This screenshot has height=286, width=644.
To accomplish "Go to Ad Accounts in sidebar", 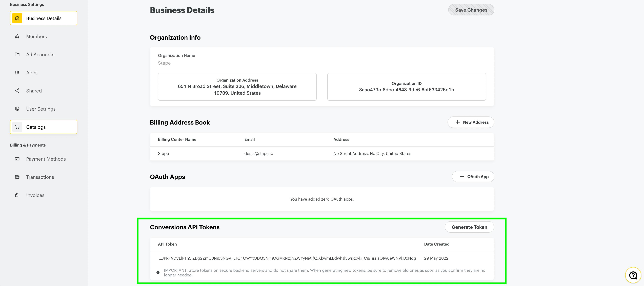I will click(44, 54).
